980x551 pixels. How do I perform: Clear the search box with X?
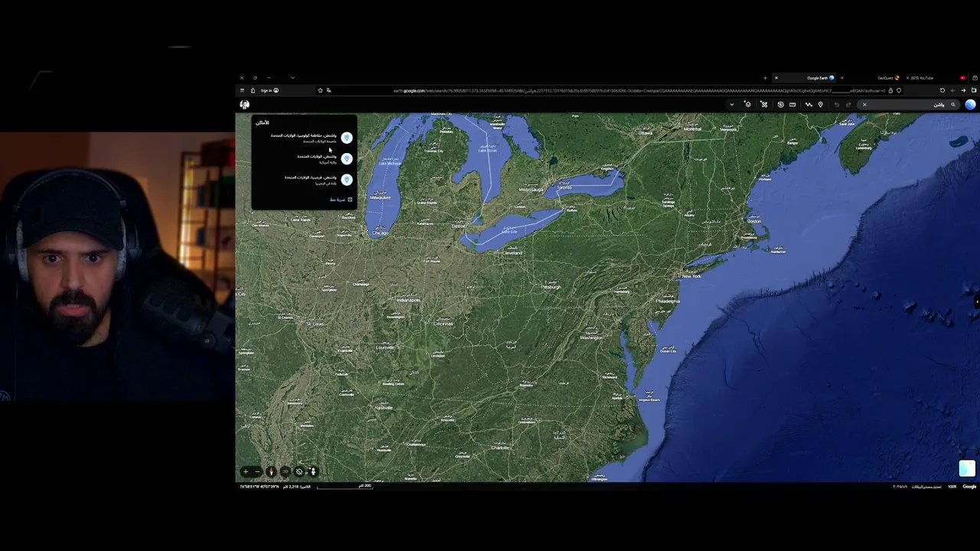864,105
